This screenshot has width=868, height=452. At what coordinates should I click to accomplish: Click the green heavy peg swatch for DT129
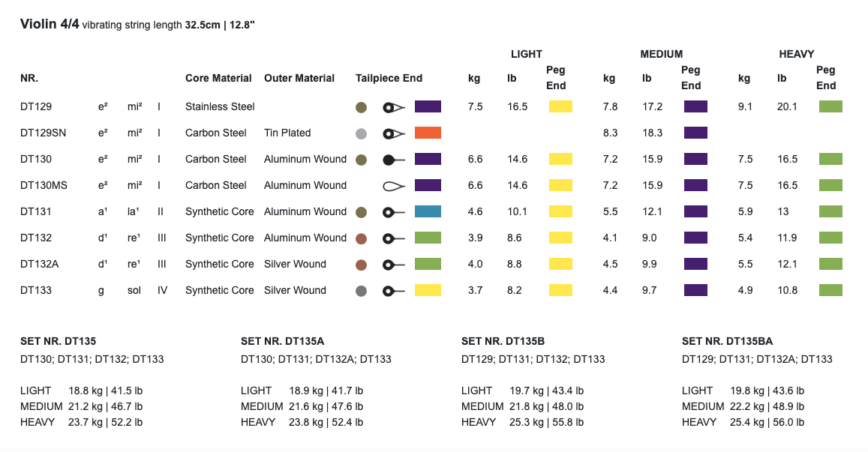830,106
